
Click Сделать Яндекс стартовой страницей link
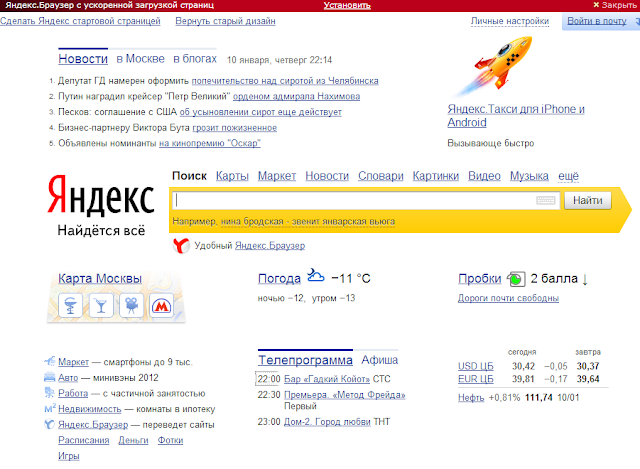pyautogui.click(x=80, y=21)
